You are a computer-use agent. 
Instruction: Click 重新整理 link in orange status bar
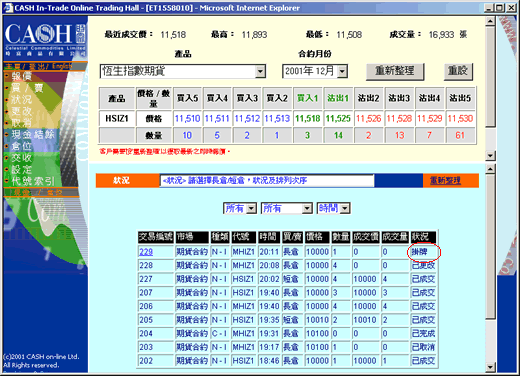pyautogui.click(x=445, y=181)
